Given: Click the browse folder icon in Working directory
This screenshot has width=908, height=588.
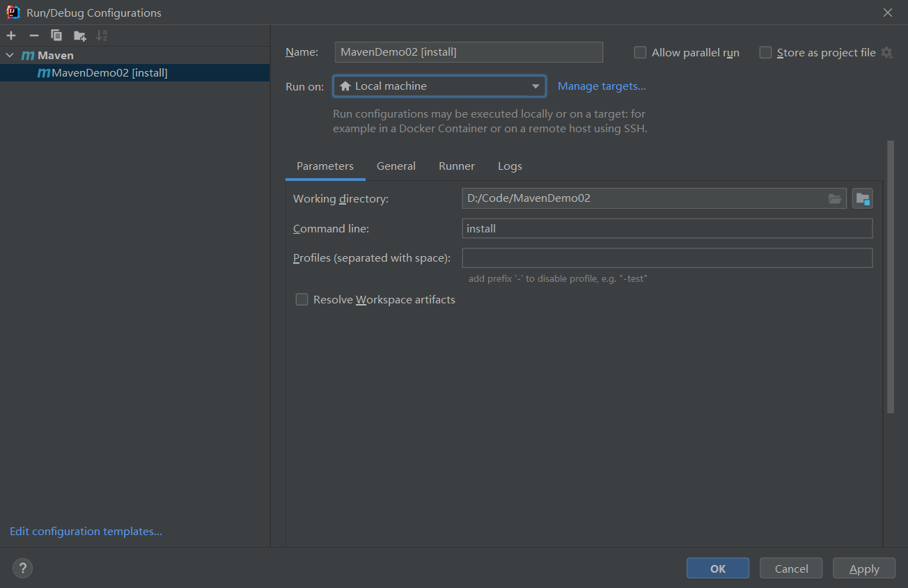Looking at the screenshot, I should [834, 198].
